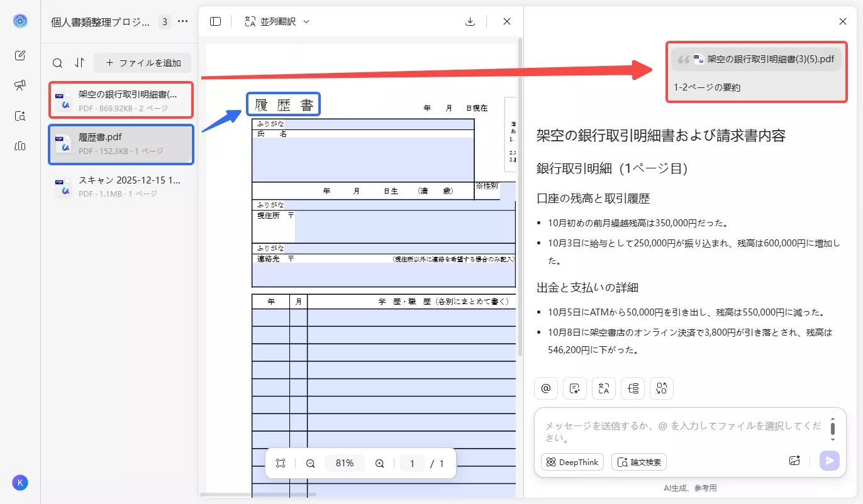Toggle the PDF viewer sidebar panel
Screen dimensions: 863x504
(x=215, y=21)
